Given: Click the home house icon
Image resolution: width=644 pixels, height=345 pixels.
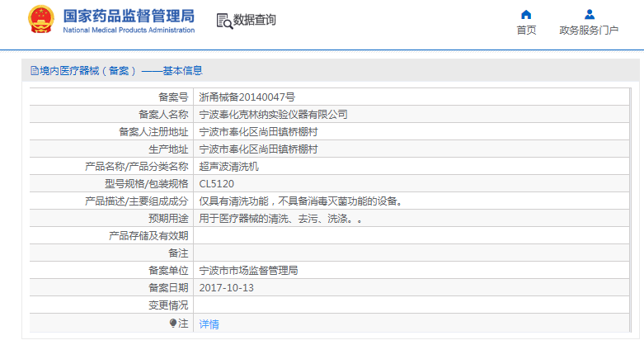Looking at the screenshot, I should [526, 15].
